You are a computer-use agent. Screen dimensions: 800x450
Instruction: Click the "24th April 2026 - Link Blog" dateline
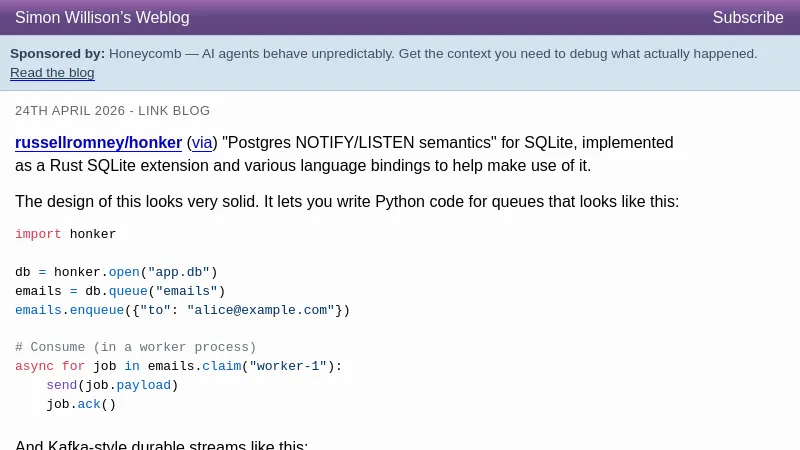coord(112,111)
